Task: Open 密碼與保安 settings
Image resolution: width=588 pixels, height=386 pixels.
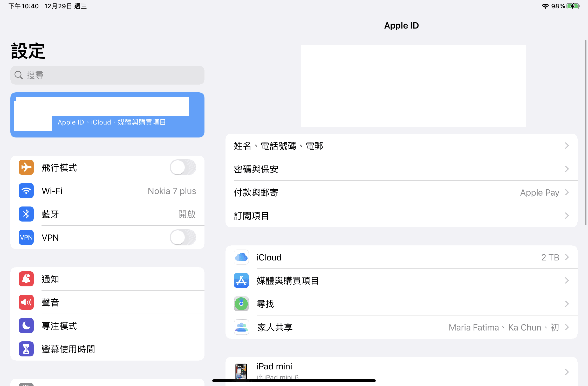Action: [401, 169]
